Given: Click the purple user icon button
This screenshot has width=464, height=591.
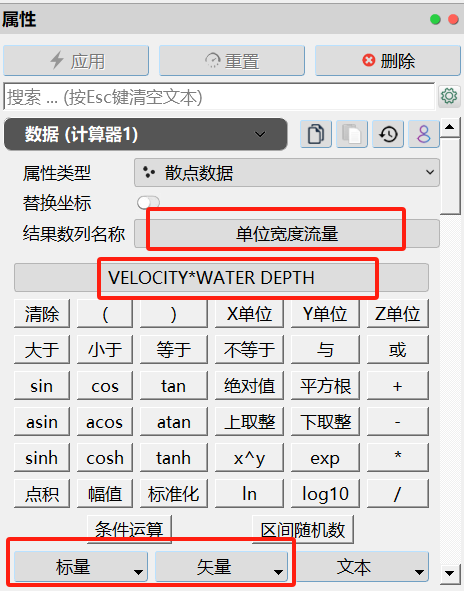Looking at the screenshot, I should click(x=424, y=134).
